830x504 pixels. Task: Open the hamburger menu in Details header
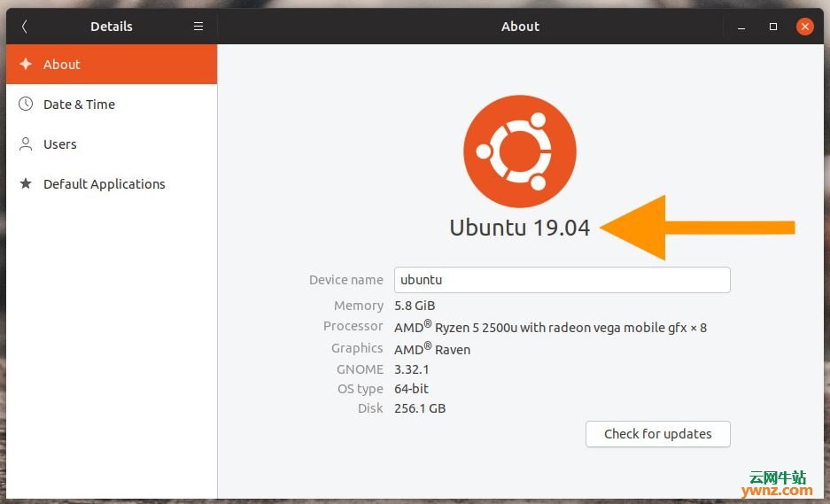click(198, 27)
